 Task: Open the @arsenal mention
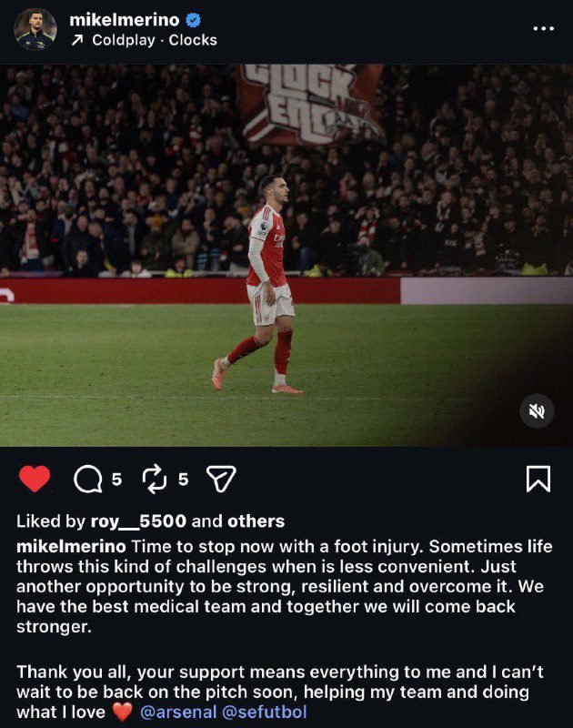pyautogui.click(x=178, y=712)
